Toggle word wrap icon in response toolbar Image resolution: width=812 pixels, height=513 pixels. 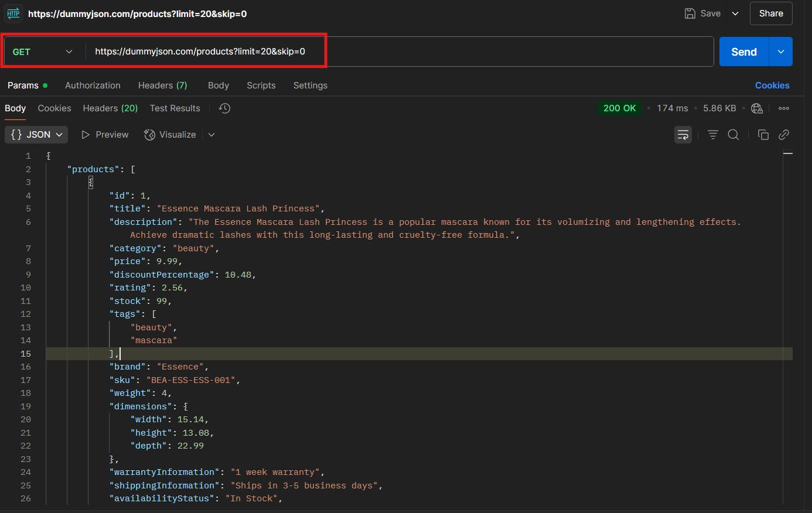click(x=683, y=135)
